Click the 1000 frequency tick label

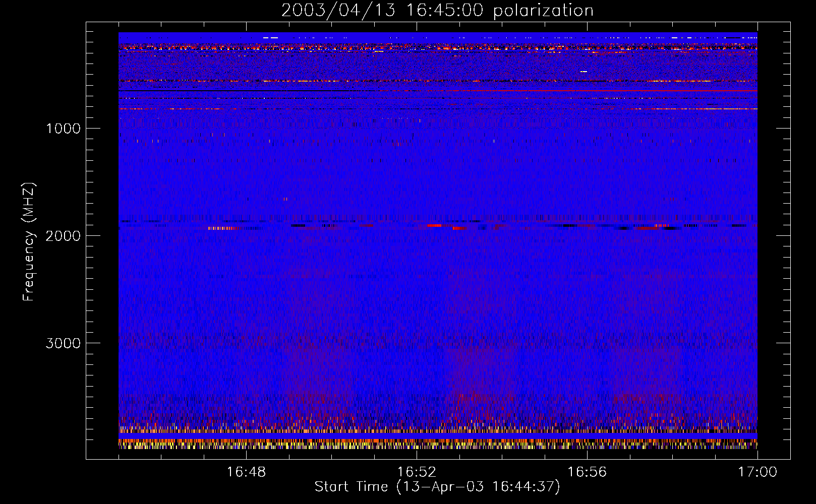(63, 129)
